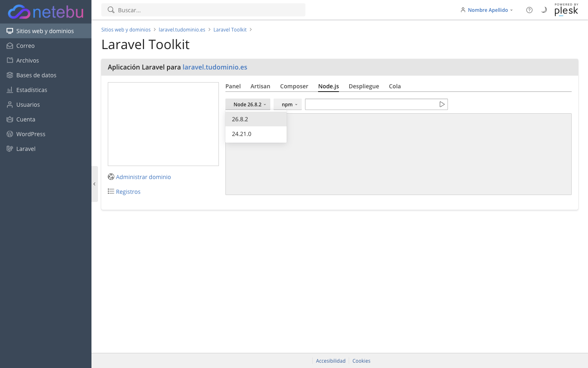
Task: Click the search magnifier icon
Action: (111, 10)
